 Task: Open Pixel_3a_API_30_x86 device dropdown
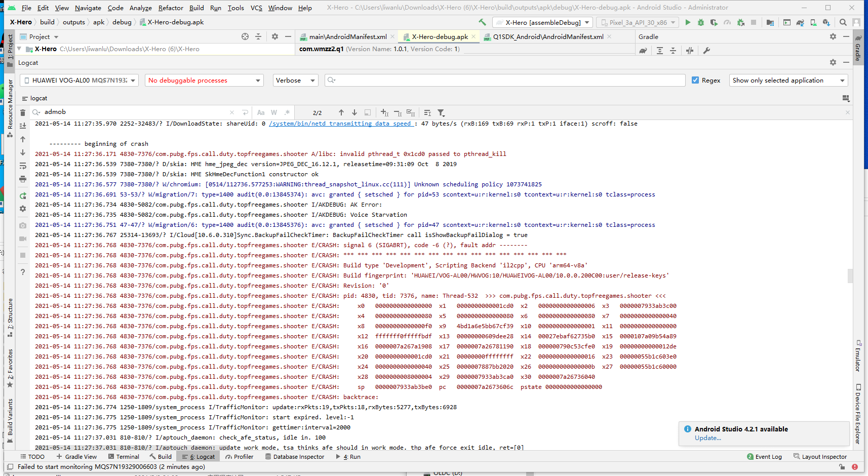[x=638, y=22]
